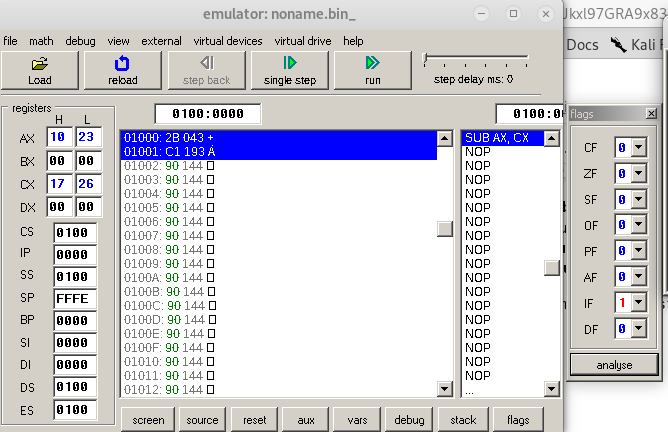Click the AX high byte register field
The height and width of the screenshot is (432, 668).
(x=59, y=138)
